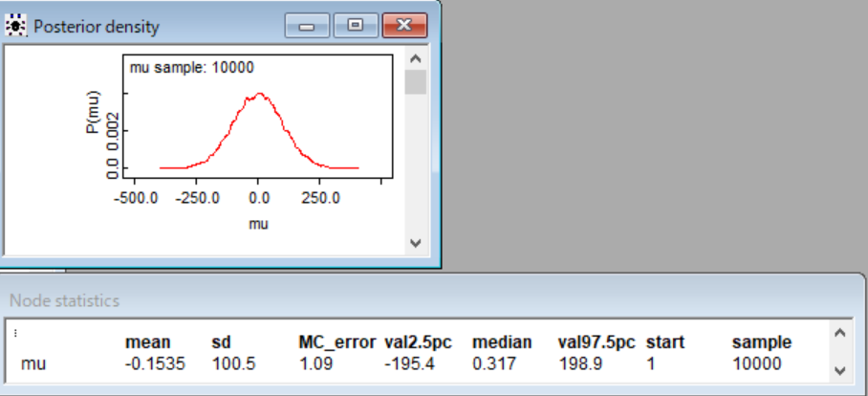Viewport: 868px width, 396px height.
Task: Select the 'mu sample: 10000' plot label
Action: click(x=191, y=68)
